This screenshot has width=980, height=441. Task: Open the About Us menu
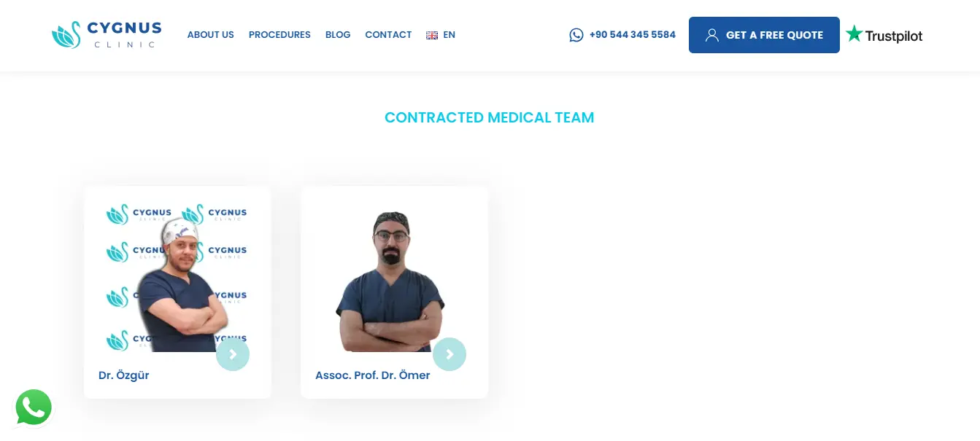click(x=211, y=35)
